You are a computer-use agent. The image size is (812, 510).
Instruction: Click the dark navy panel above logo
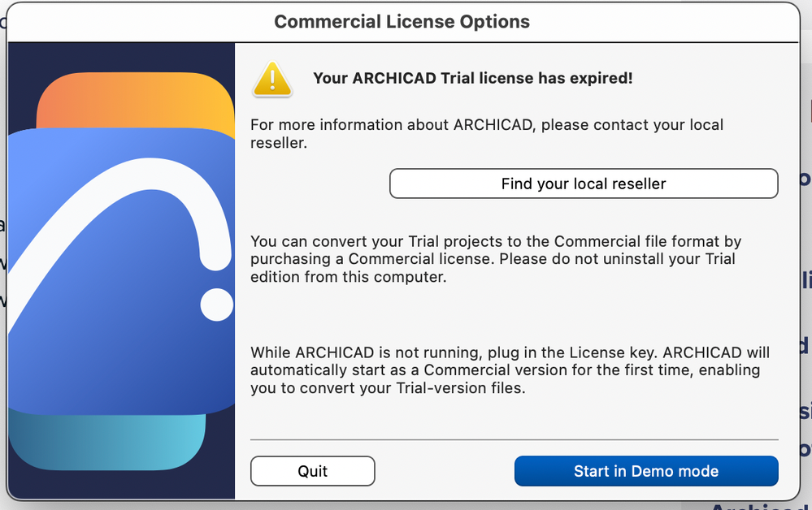click(122, 55)
